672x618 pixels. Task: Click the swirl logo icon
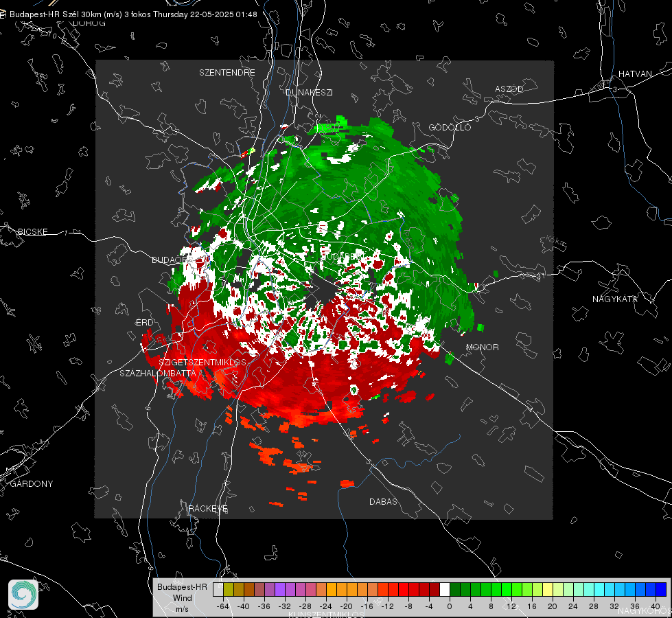[x=23, y=595]
